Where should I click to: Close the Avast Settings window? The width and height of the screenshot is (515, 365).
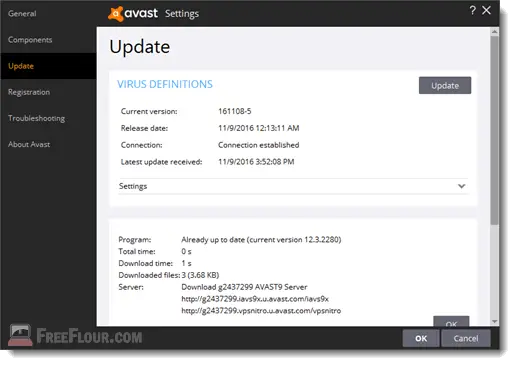click(486, 10)
